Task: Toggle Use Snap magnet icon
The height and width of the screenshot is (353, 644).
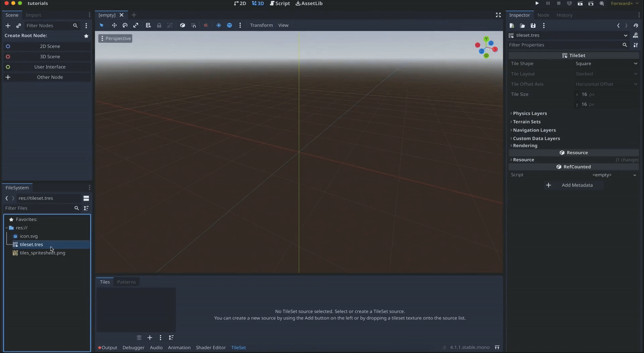Action: point(194,25)
